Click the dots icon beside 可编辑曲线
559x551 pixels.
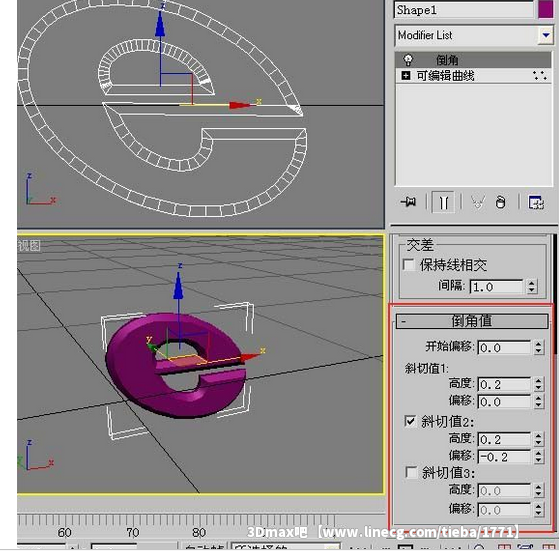pyautogui.click(x=540, y=76)
